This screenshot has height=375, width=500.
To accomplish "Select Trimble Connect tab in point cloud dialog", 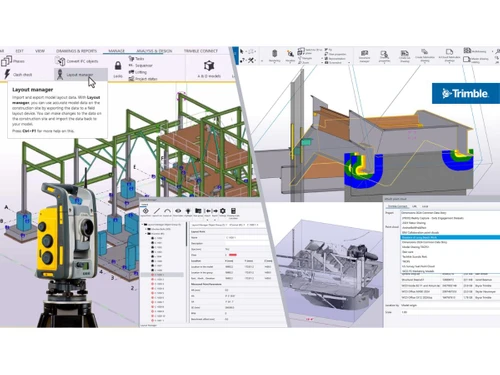I will click(x=397, y=206).
